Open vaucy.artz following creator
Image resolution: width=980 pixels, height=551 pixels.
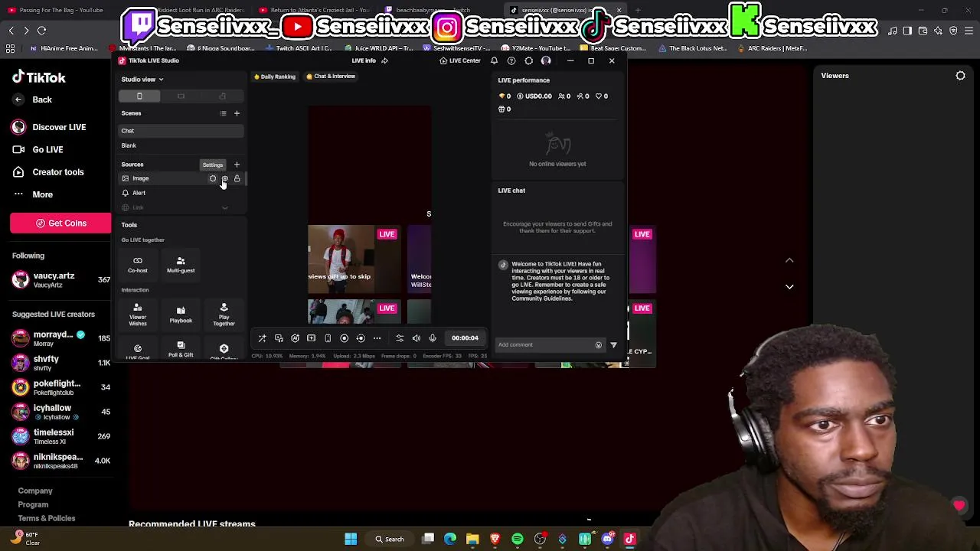coord(60,280)
